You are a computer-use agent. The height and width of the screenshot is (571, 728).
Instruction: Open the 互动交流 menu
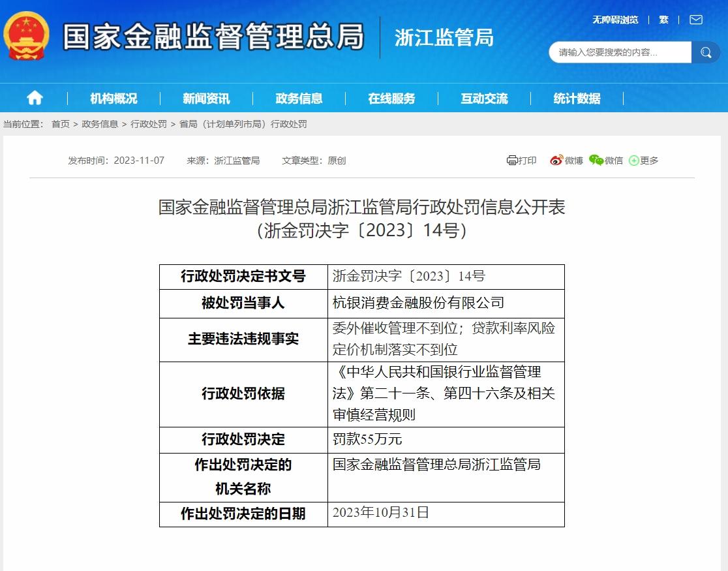(x=484, y=98)
